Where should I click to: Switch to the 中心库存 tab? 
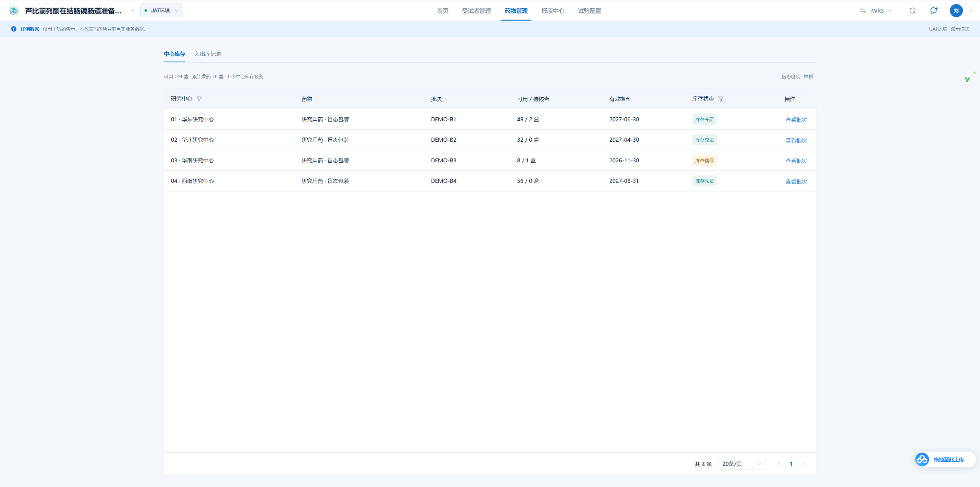(175, 54)
